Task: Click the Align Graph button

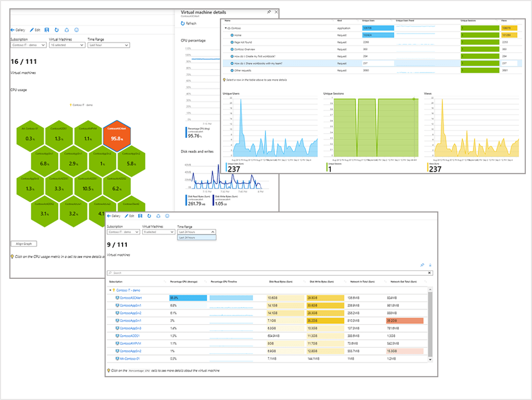Action: pos(24,243)
